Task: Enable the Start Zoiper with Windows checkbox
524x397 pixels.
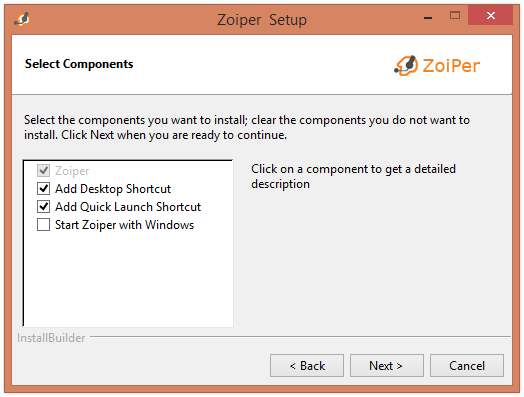Action: (x=43, y=225)
